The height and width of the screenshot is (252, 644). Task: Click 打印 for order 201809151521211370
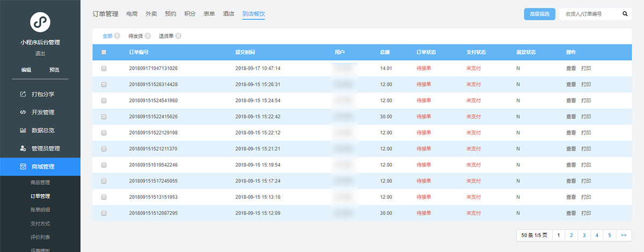pos(586,149)
